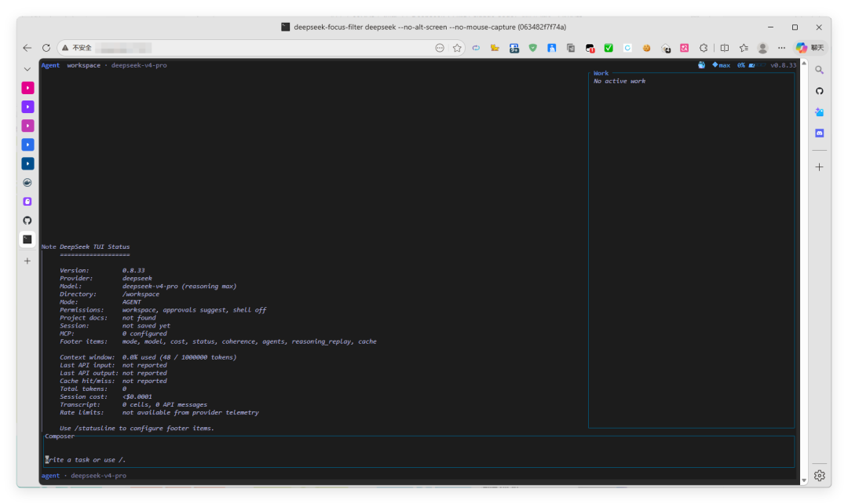Click the Work panel title
Screen dimensions: 848x504
point(601,73)
